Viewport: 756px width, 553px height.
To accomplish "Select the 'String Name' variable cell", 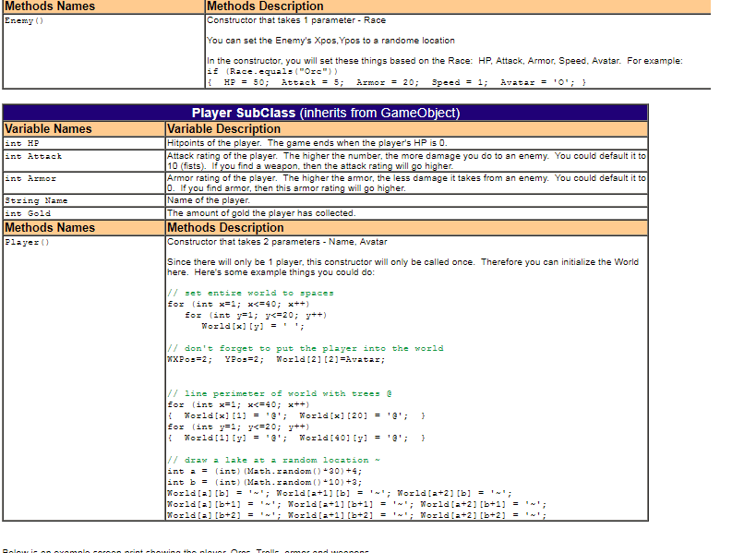I will [84, 200].
